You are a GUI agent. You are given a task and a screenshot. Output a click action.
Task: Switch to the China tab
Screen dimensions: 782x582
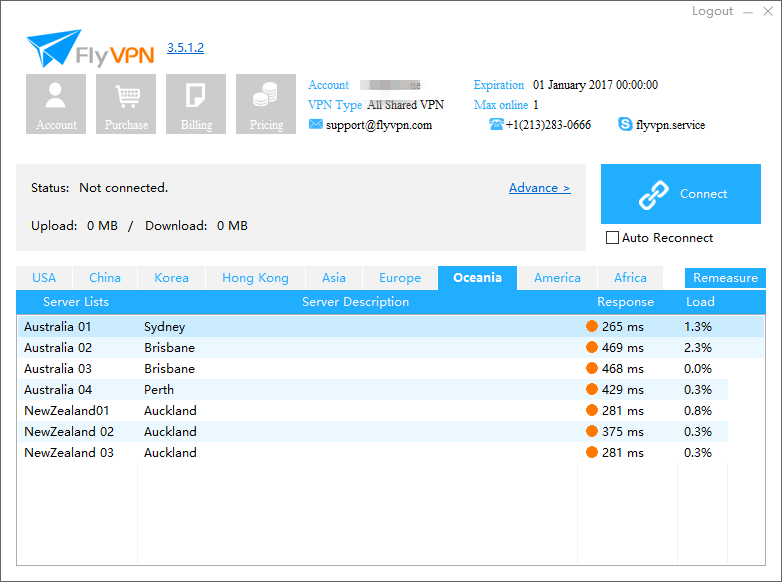[105, 278]
